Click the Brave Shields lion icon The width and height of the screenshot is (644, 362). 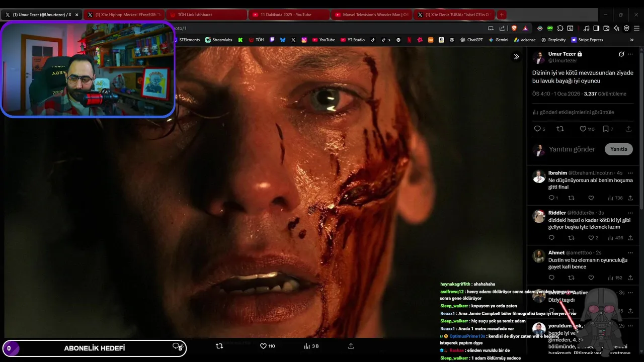tap(514, 28)
